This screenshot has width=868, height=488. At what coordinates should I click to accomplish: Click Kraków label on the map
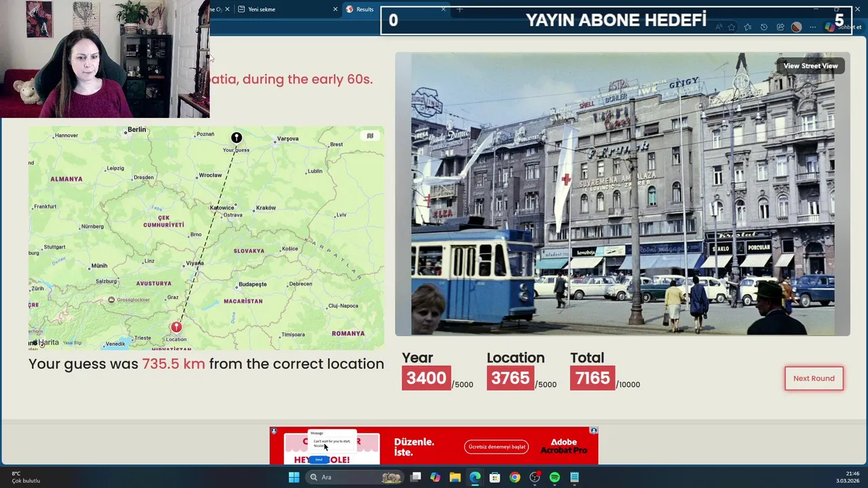[x=266, y=207]
